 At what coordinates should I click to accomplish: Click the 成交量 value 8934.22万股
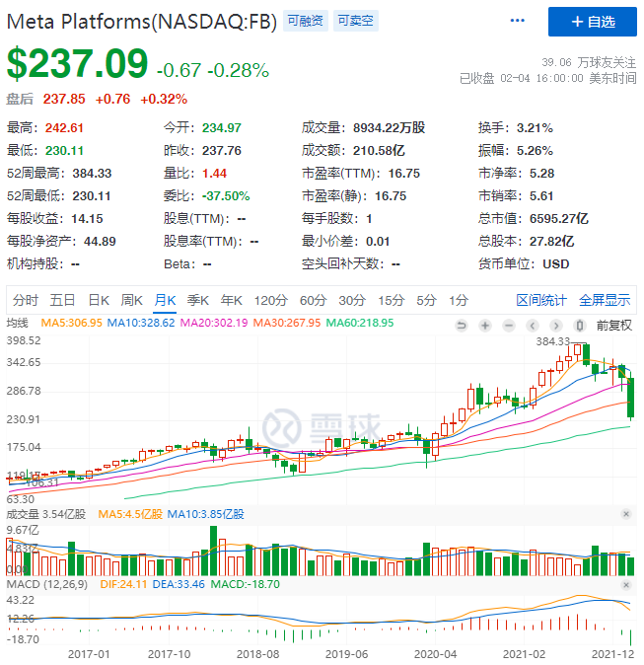[389, 127]
